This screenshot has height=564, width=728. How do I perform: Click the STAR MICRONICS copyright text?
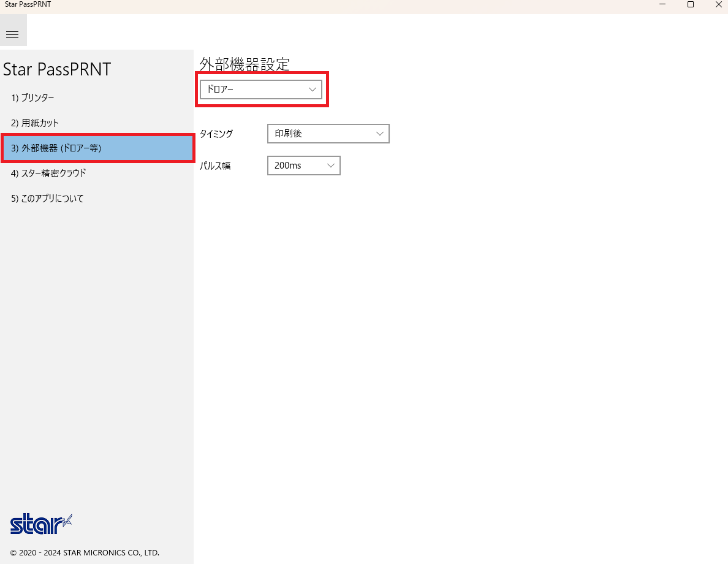click(85, 553)
